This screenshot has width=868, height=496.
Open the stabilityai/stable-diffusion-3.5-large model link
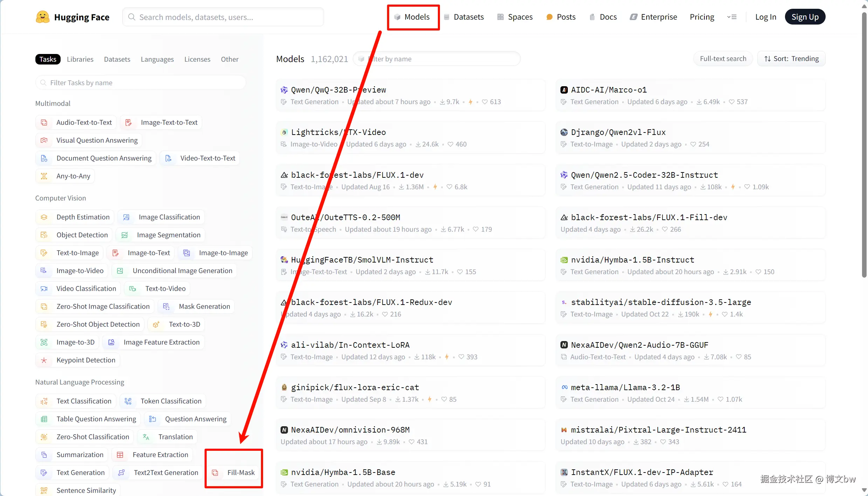(661, 302)
